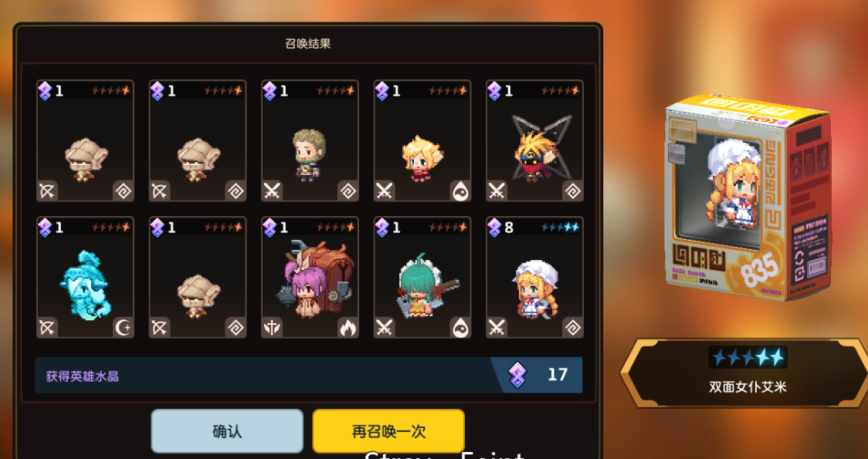
Task: Select the bearded man hero card
Action: point(310,140)
